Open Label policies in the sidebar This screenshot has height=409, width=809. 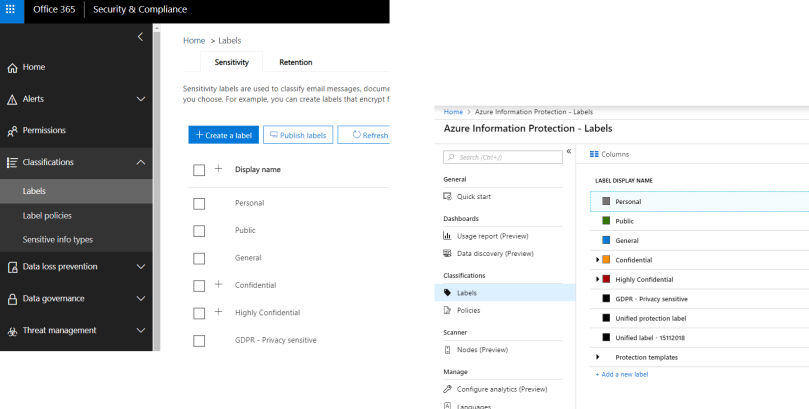(47, 215)
